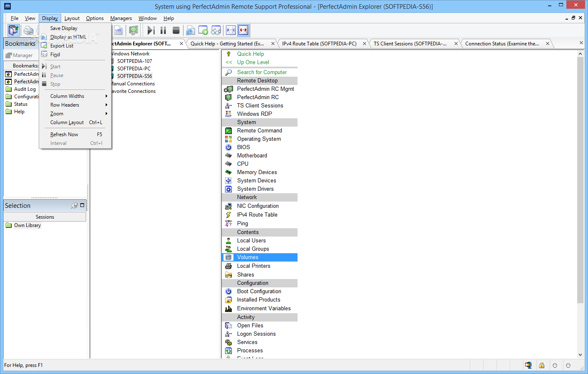The height and width of the screenshot is (374, 588).
Task: Click the Search for Computer magnifier icon
Action: (228, 72)
